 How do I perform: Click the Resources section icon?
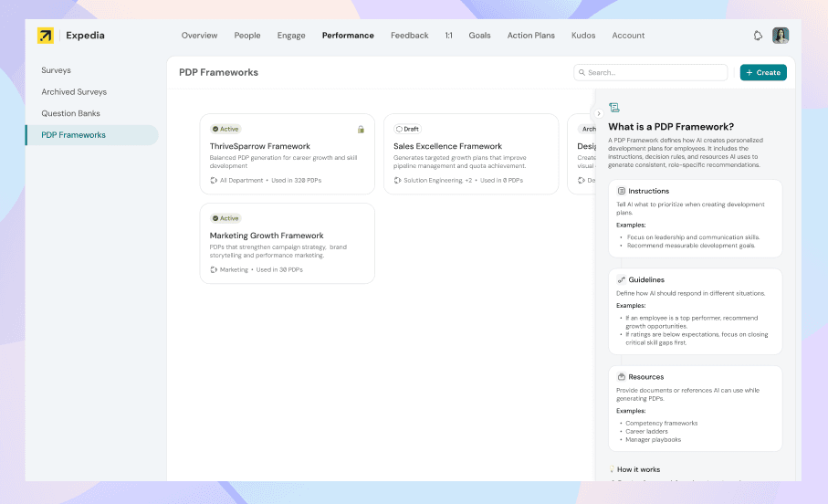pos(621,377)
